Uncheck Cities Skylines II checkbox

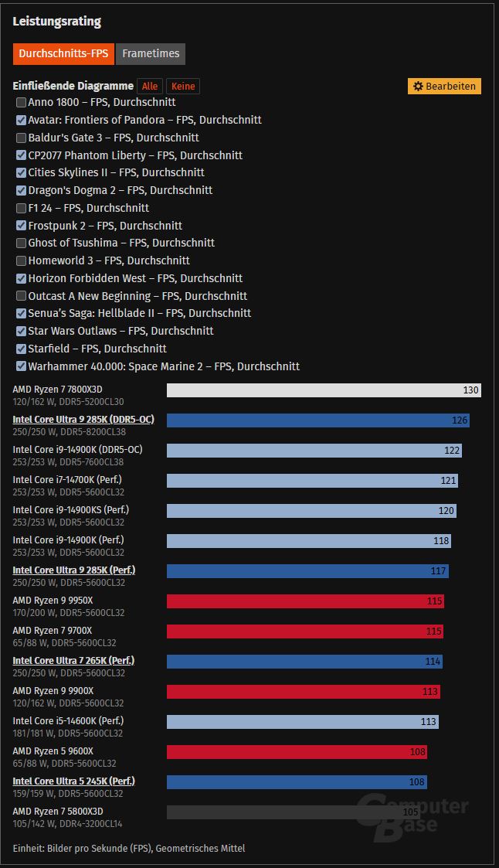(x=21, y=172)
